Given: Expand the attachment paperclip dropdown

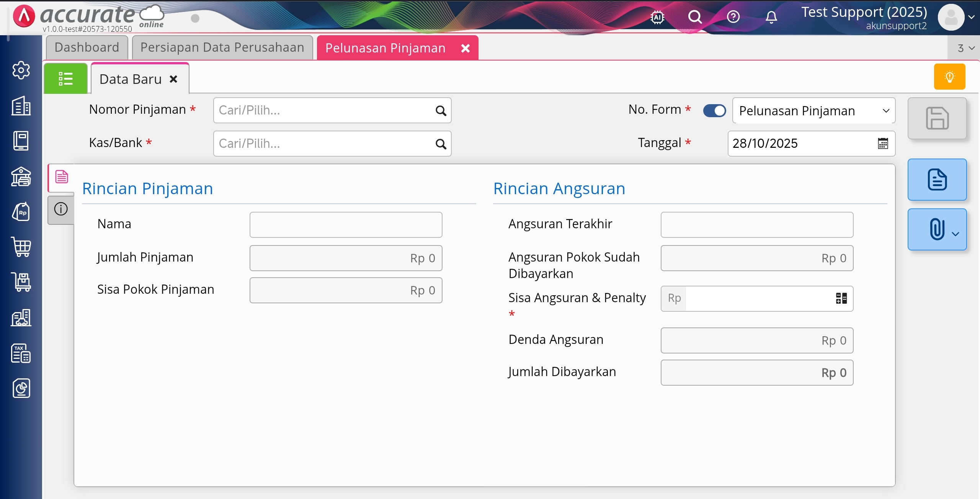Looking at the screenshot, I should pyautogui.click(x=955, y=234).
